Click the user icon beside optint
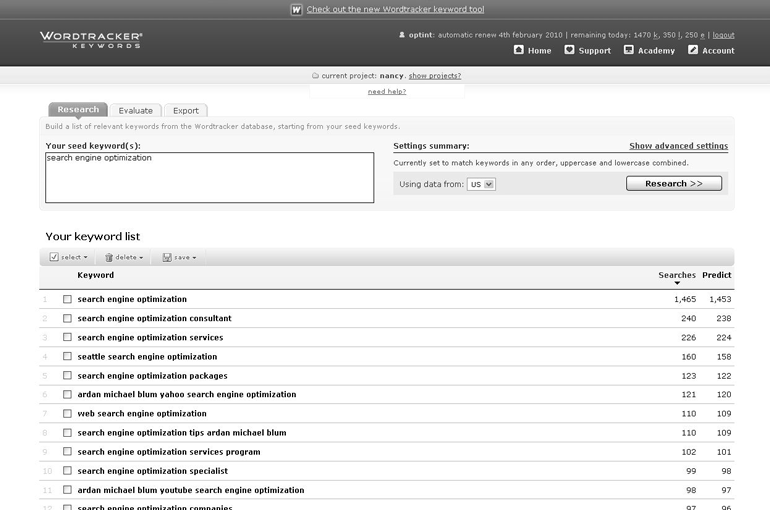The height and width of the screenshot is (510, 770). click(402, 35)
